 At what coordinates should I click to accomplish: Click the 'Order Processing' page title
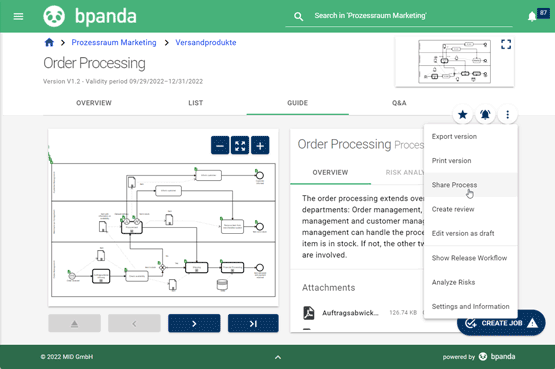[x=94, y=63]
